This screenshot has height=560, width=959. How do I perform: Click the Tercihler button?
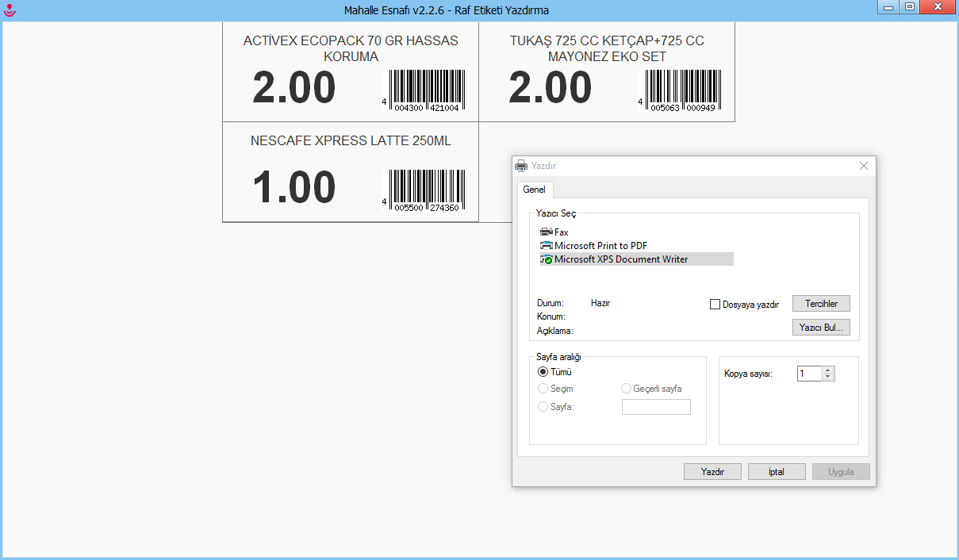[821, 304]
